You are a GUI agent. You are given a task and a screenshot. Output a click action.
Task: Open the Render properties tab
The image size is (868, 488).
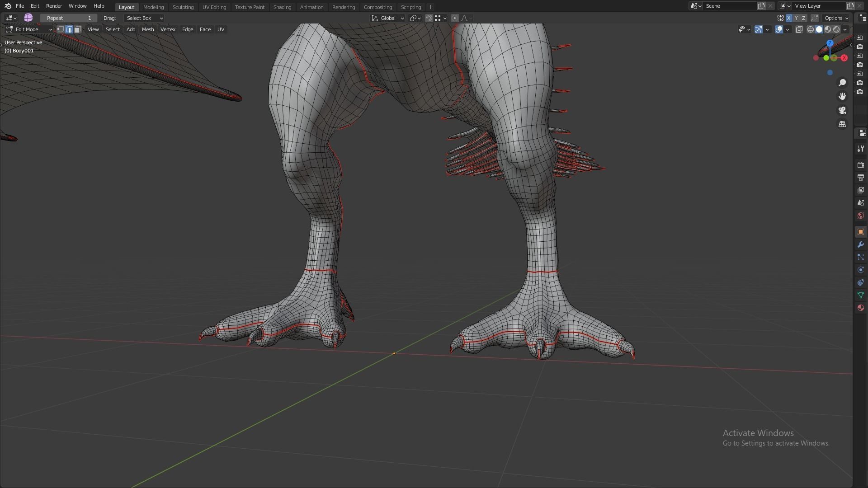[860, 165]
